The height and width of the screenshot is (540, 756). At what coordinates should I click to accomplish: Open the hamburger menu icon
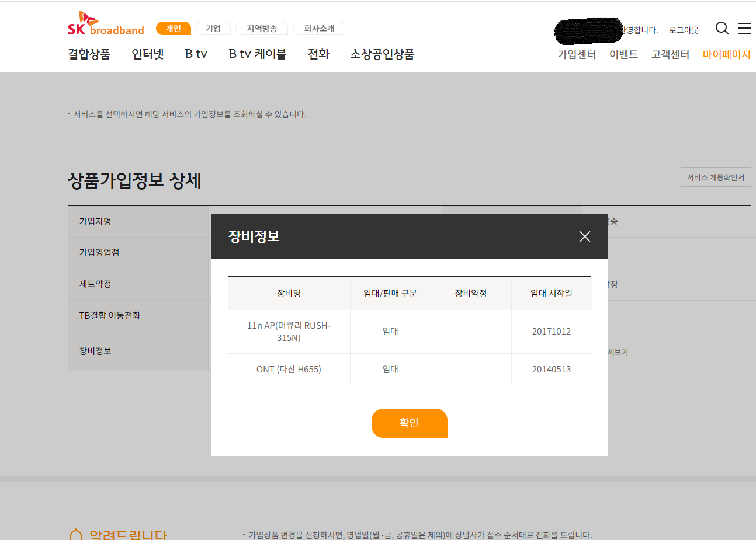(744, 28)
